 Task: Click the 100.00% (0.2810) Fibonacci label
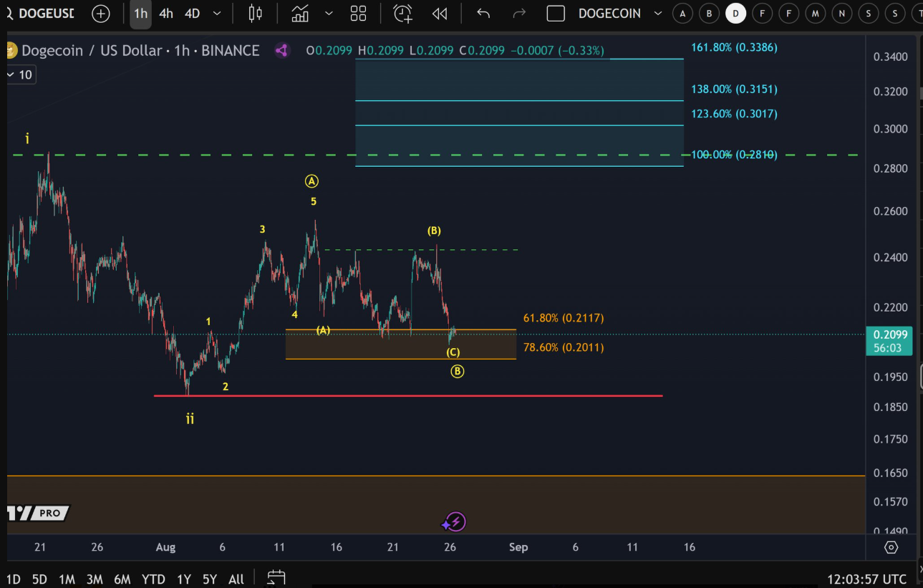click(734, 155)
